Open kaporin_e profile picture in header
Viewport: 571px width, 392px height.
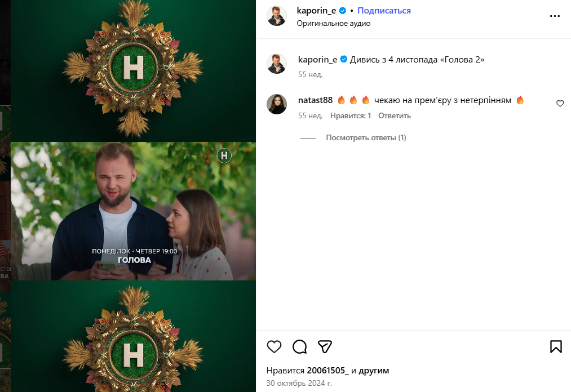click(277, 16)
